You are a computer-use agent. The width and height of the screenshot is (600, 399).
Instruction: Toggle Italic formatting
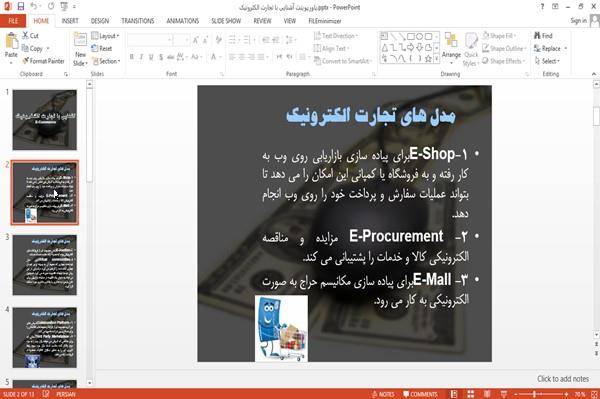coord(141,57)
